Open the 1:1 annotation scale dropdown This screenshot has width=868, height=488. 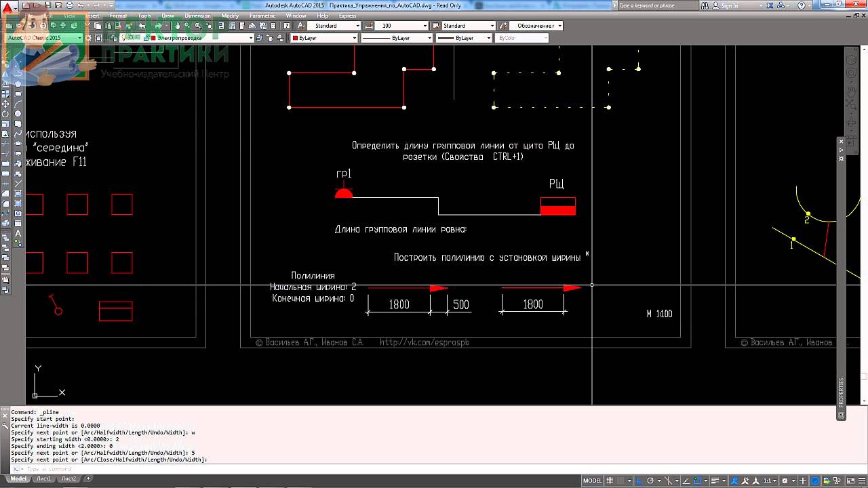[x=770, y=481]
